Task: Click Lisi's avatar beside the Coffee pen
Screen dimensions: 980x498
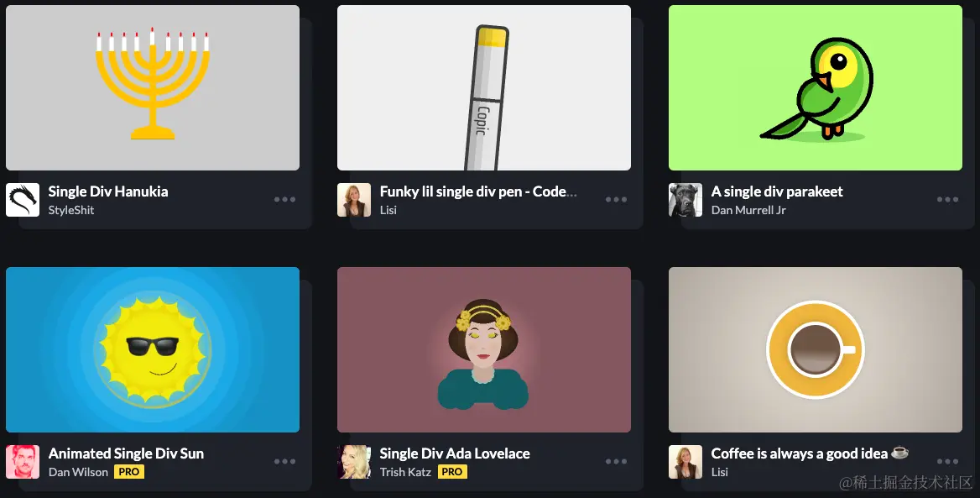Action: 685,463
